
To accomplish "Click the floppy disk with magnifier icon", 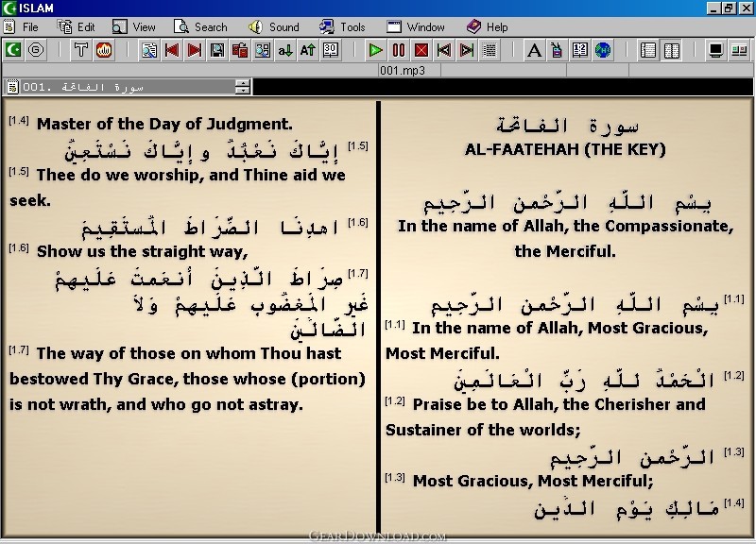I will point(217,50).
